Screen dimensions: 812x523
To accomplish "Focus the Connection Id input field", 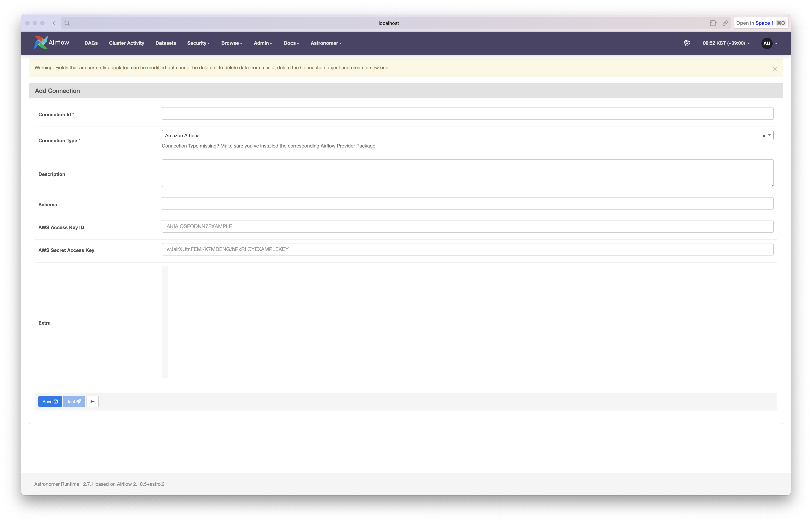I will point(467,113).
